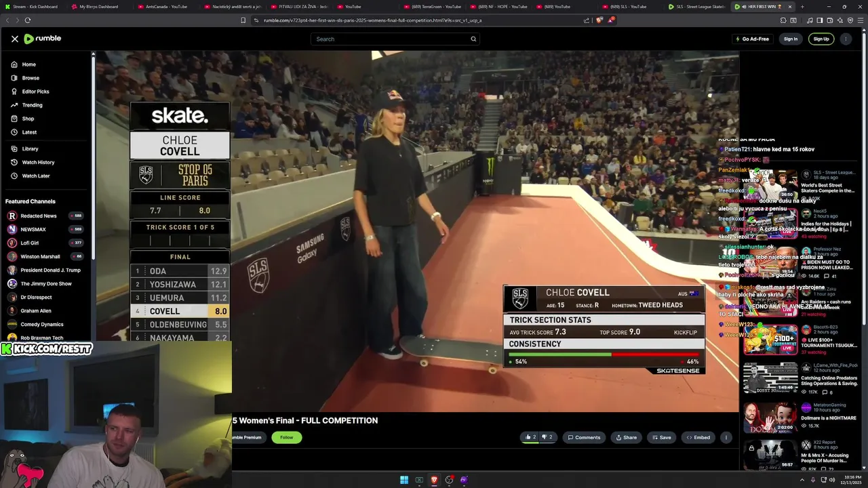The height and width of the screenshot is (488, 868).
Task: Click the browser reload button
Action: [x=27, y=20]
